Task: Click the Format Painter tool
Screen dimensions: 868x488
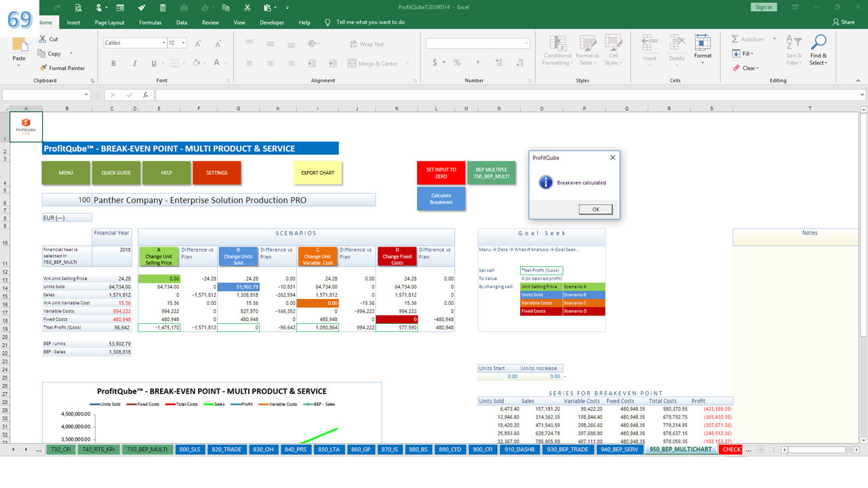Action: tap(62, 68)
